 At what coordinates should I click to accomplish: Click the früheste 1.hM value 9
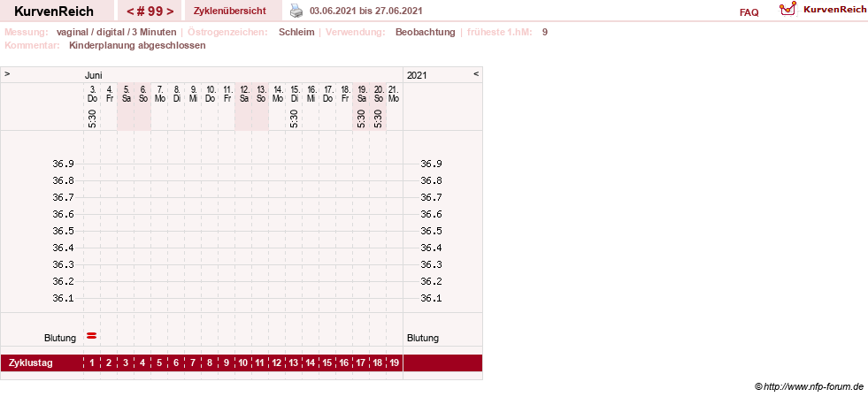tap(545, 32)
